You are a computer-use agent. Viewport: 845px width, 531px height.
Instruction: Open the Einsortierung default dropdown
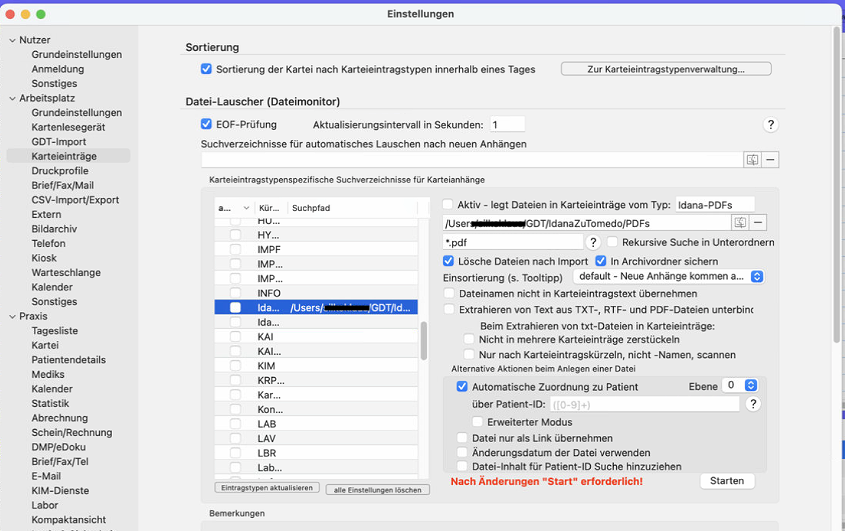[669, 277]
